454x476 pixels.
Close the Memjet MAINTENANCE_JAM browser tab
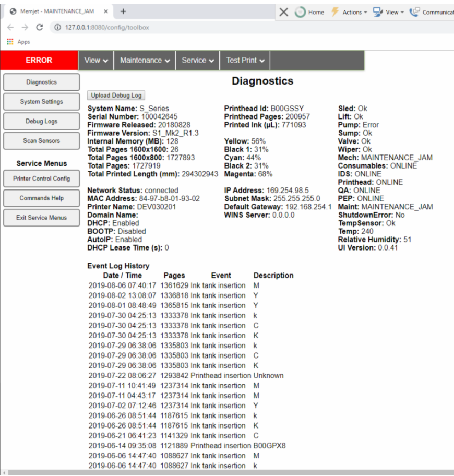[x=105, y=11]
